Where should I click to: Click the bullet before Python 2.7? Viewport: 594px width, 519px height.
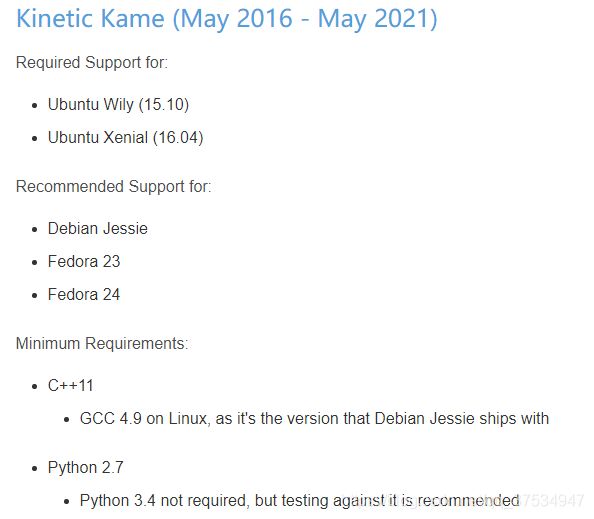tap(35, 469)
